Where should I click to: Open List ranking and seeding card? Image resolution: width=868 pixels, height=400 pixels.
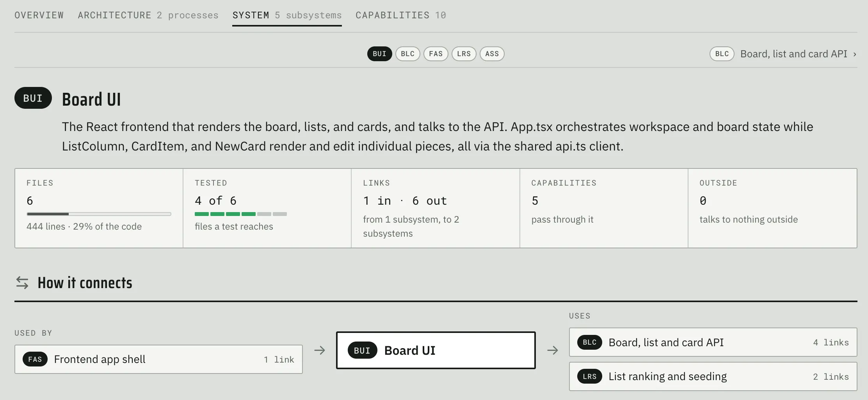coord(713,376)
